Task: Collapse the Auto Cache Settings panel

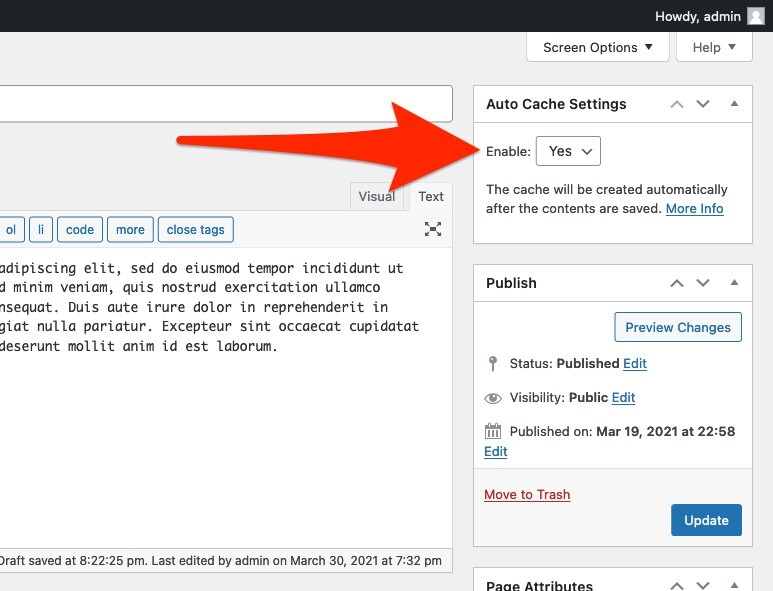Action: click(734, 104)
